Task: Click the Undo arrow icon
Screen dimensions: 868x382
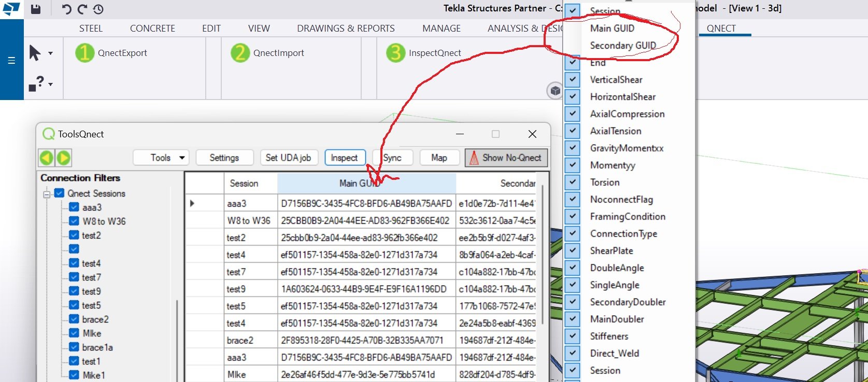Action: tap(66, 9)
